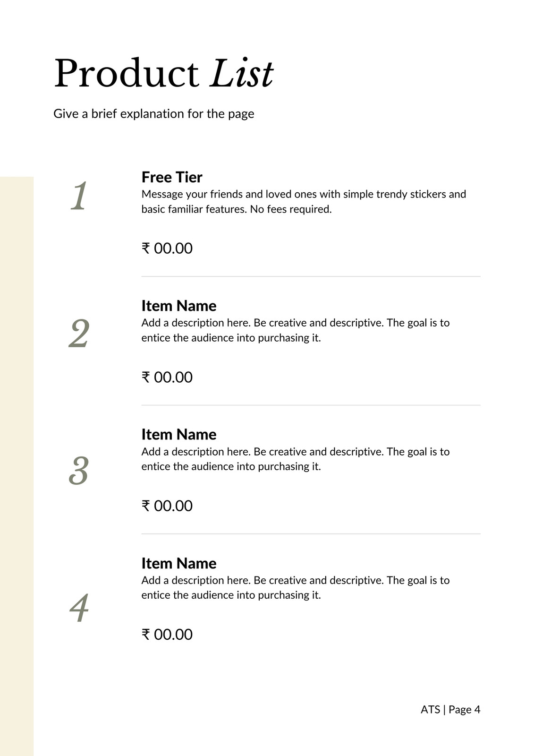Select the third item's 'Item Name' heading
The height and width of the screenshot is (756, 534).
coord(179,434)
